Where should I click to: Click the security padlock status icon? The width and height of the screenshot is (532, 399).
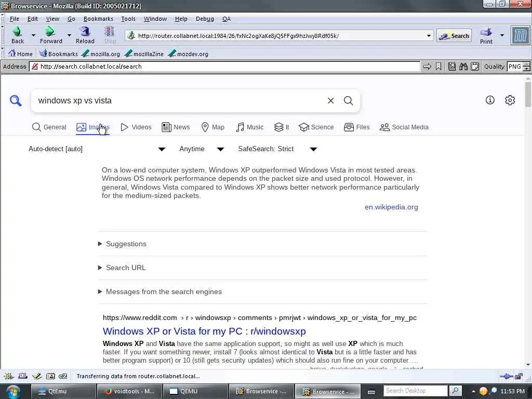519,376
